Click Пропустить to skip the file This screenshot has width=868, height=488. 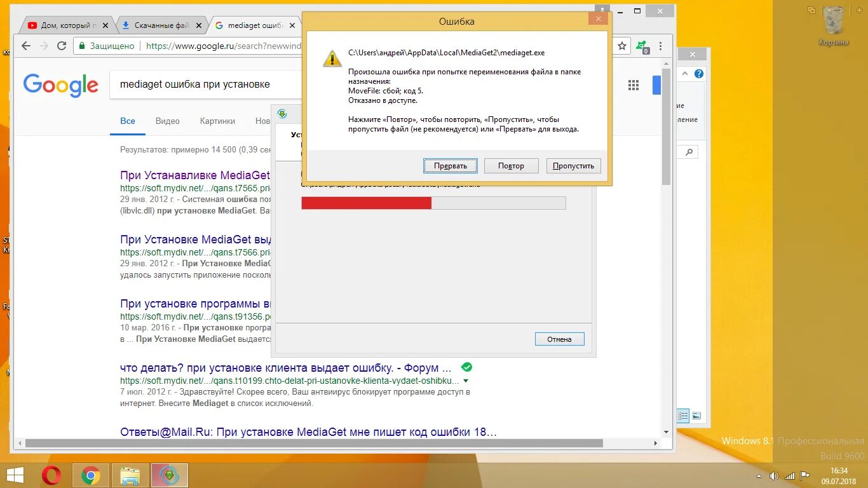(x=573, y=166)
